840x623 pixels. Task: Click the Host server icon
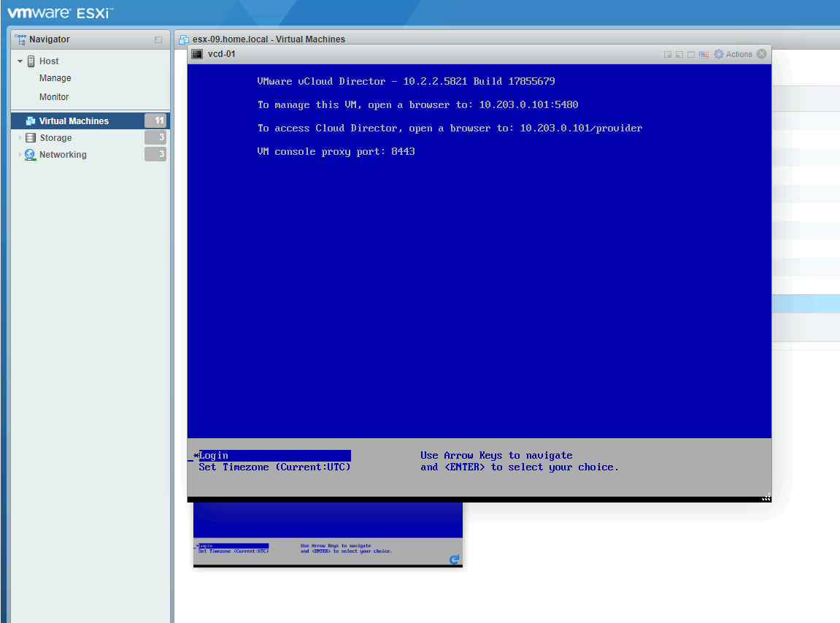coord(31,61)
